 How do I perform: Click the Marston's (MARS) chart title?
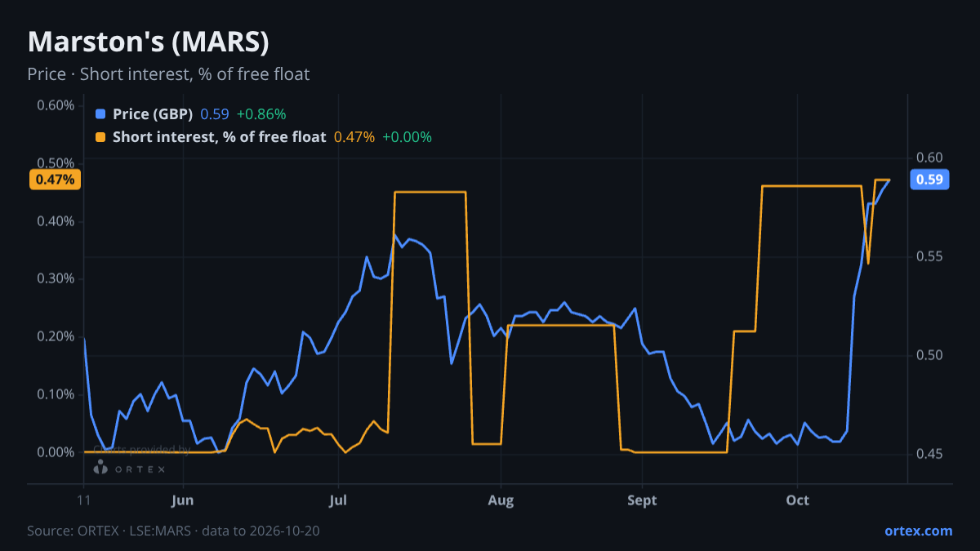click(x=148, y=42)
